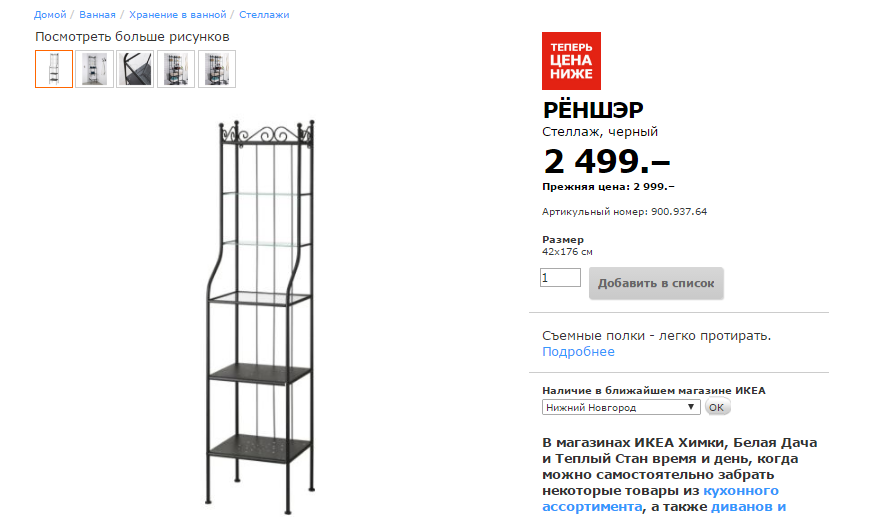Image resolution: width=895 pixels, height=518 pixels.
Task: Expand the store dropdown showing Нижний Новгород
Action: click(x=620, y=407)
